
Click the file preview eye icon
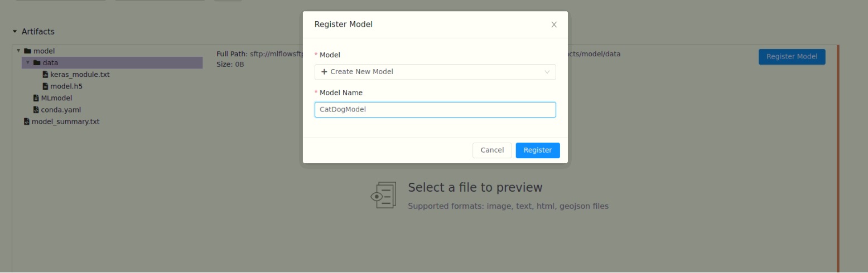pos(383,195)
